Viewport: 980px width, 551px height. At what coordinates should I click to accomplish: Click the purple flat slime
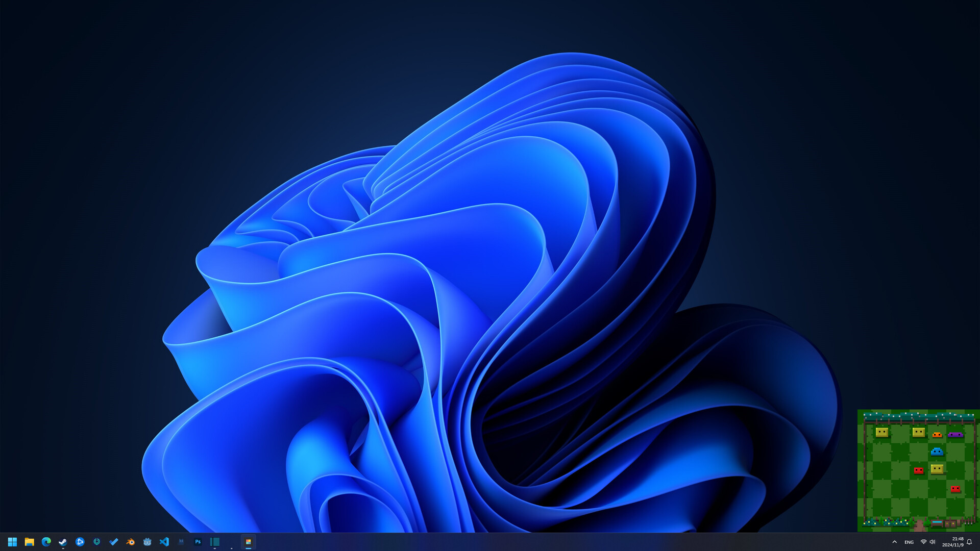pyautogui.click(x=955, y=435)
